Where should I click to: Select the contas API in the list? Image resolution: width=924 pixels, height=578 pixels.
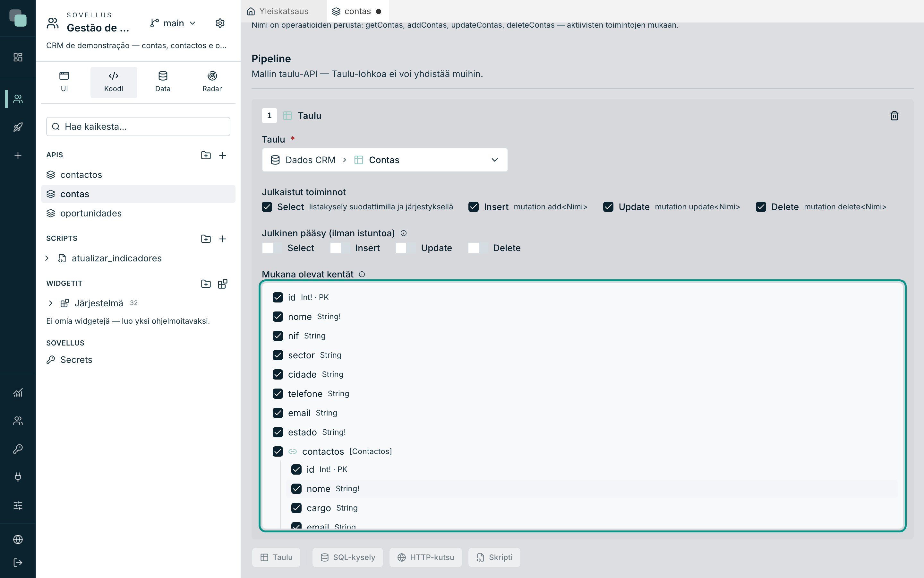[x=138, y=194]
